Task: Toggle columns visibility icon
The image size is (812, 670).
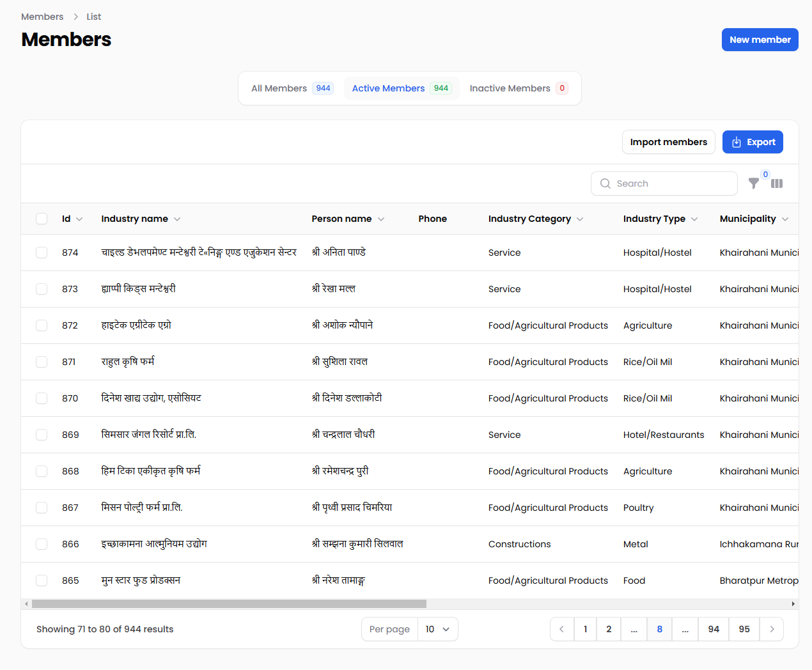Action: coord(777,183)
